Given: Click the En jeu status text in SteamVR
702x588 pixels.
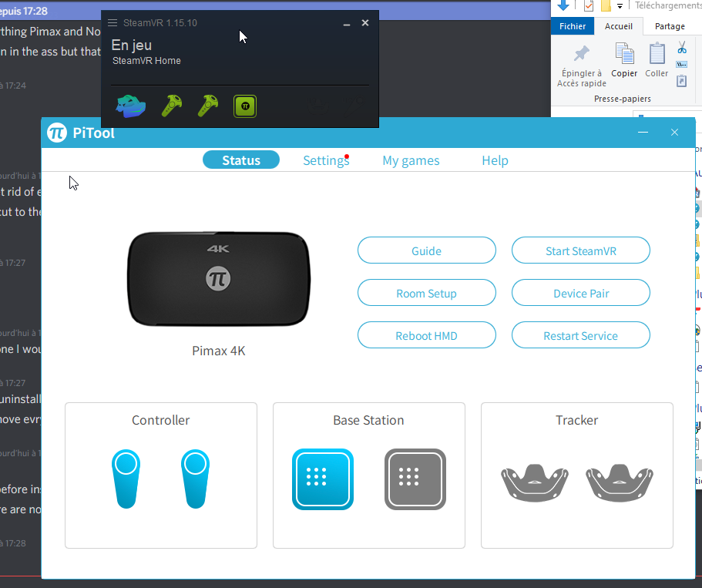Looking at the screenshot, I should (132, 45).
